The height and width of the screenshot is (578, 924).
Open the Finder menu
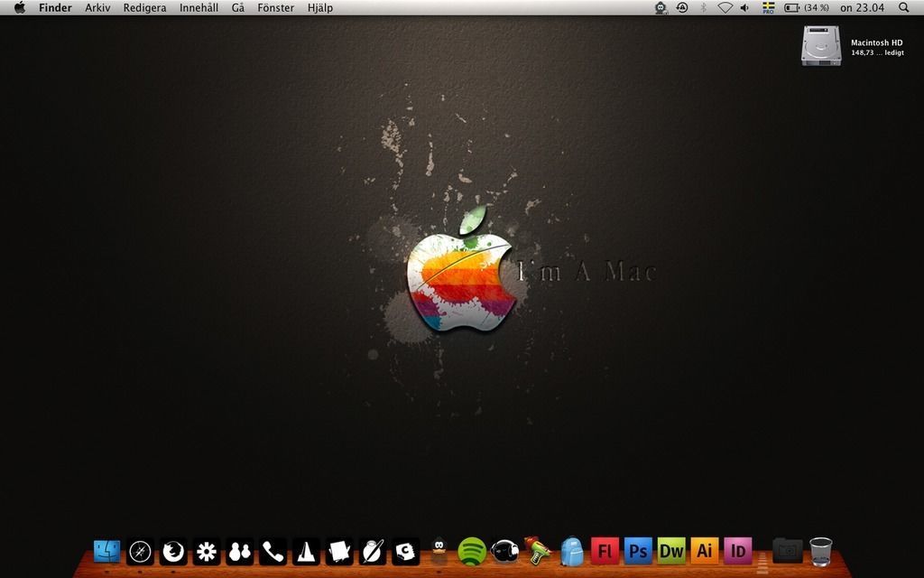[x=55, y=7]
